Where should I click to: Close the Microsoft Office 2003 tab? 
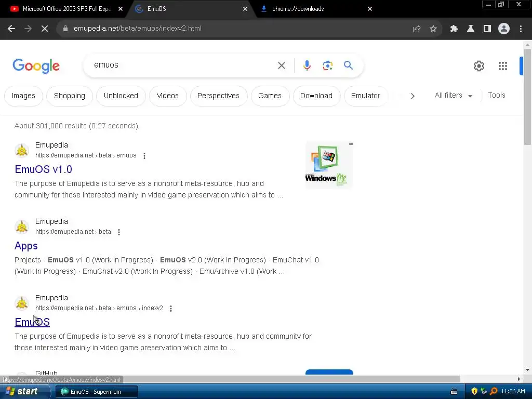click(121, 9)
